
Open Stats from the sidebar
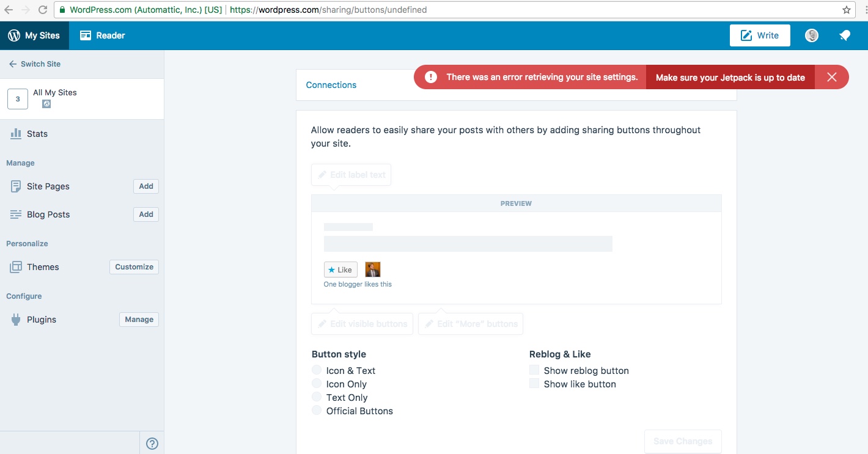coord(37,134)
